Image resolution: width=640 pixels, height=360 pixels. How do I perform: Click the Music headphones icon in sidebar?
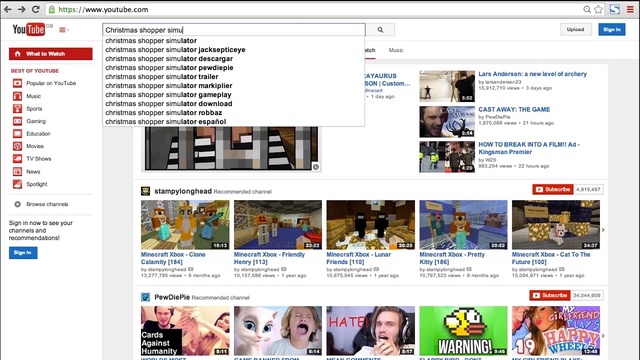coord(17,96)
